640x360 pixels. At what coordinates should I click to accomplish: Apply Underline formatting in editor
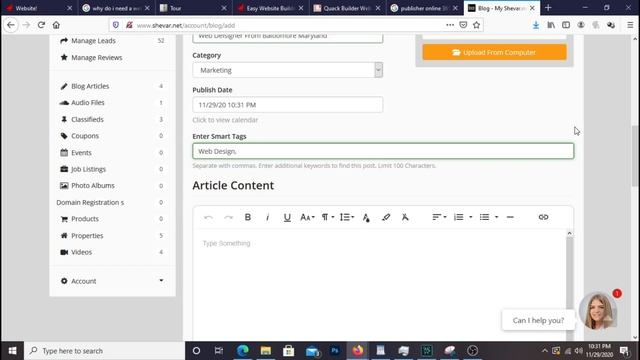coord(287,217)
